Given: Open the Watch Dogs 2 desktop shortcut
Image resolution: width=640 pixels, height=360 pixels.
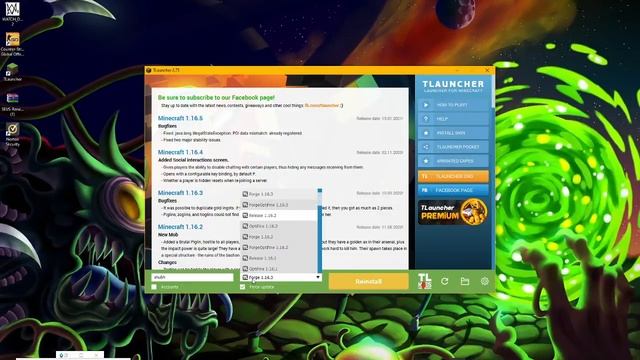Looking at the screenshot, I should pos(12,13).
